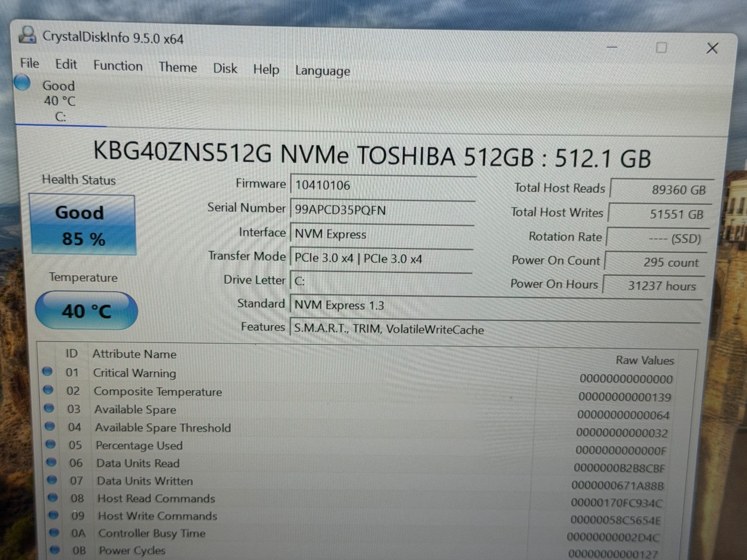Select the Available Spare attribute name
The image size is (747, 560).
135,409
